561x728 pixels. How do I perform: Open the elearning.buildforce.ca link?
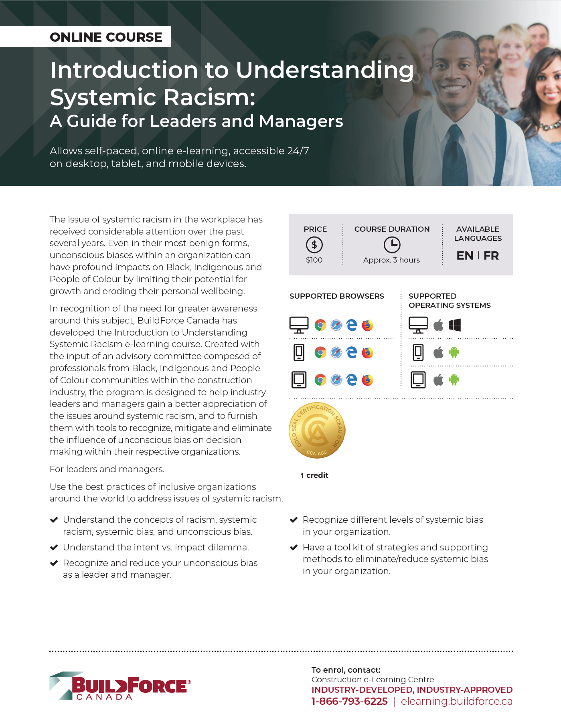(x=456, y=701)
